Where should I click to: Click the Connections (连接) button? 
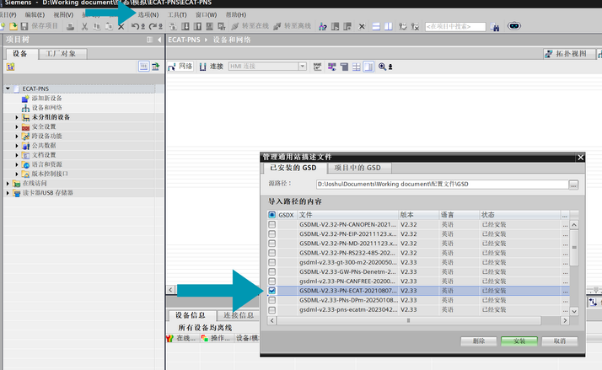click(211, 66)
